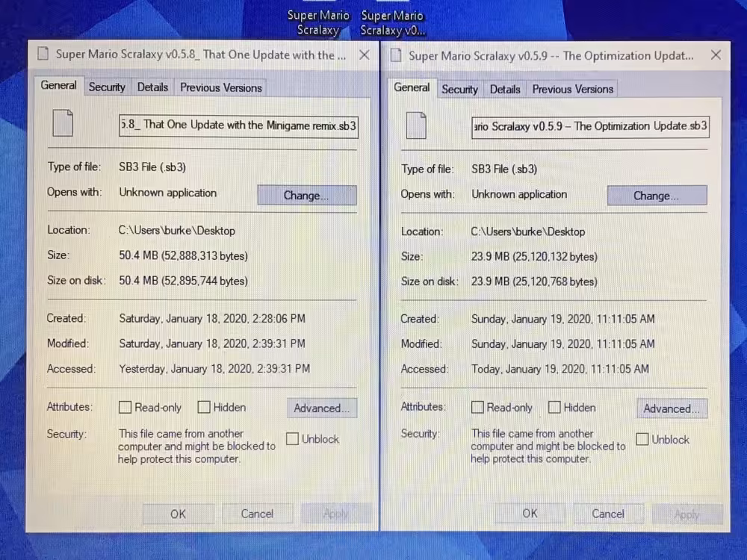Click the large document icon in the v0.5.9 dialog

(416, 125)
